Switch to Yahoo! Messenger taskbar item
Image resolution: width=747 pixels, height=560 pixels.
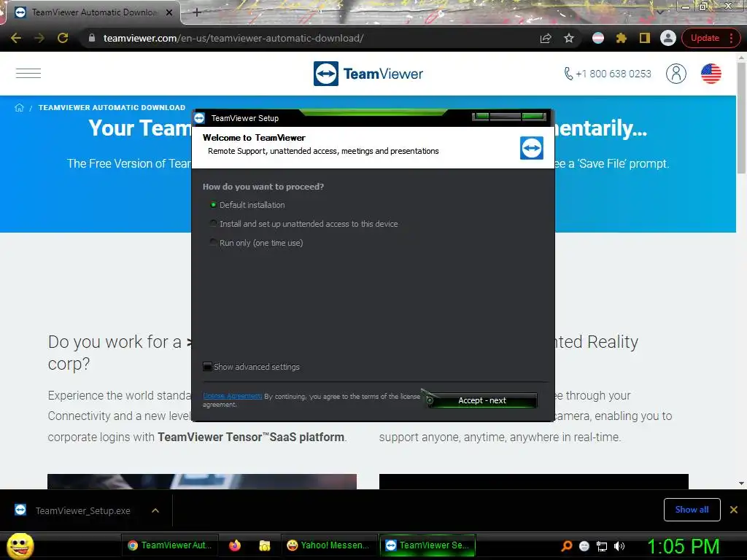(328, 545)
